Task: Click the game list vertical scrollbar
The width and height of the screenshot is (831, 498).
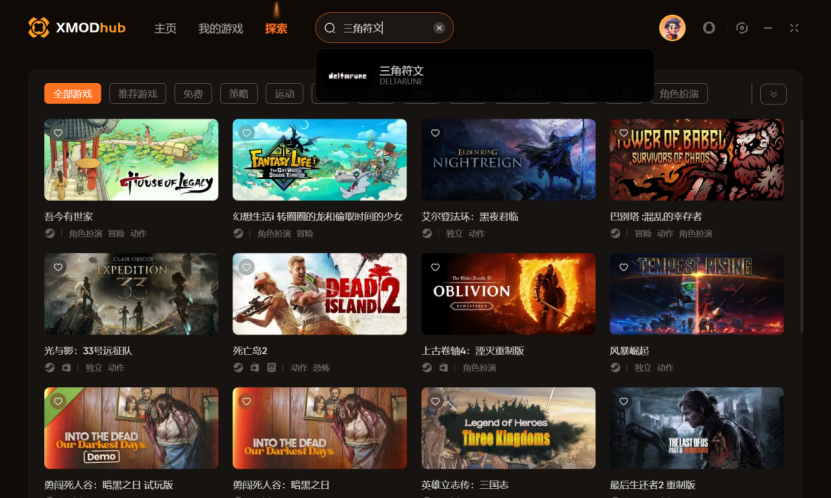Action: point(801,225)
